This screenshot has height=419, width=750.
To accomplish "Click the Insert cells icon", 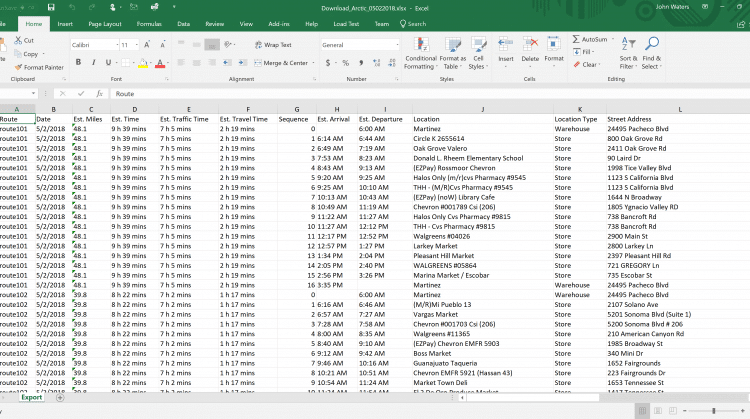I will pyautogui.click(x=506, y=49).
